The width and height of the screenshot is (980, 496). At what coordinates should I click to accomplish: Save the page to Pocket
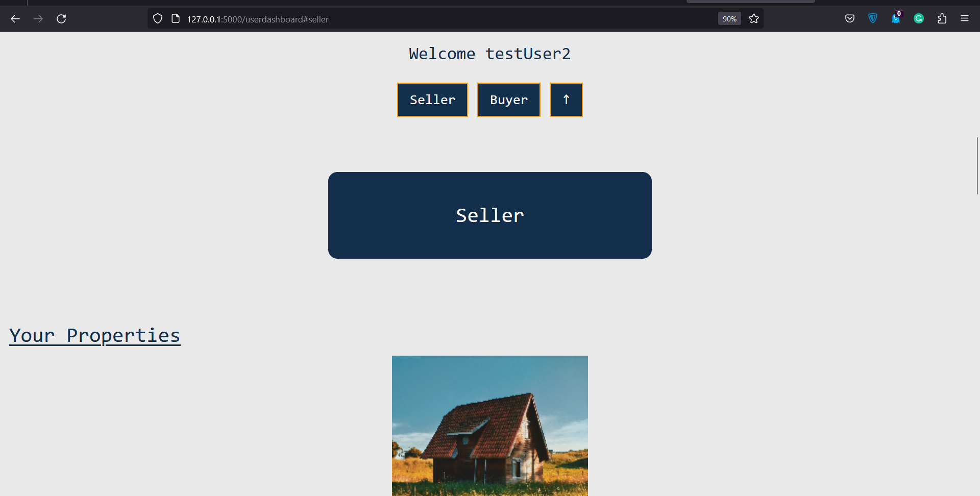(850, 19)
